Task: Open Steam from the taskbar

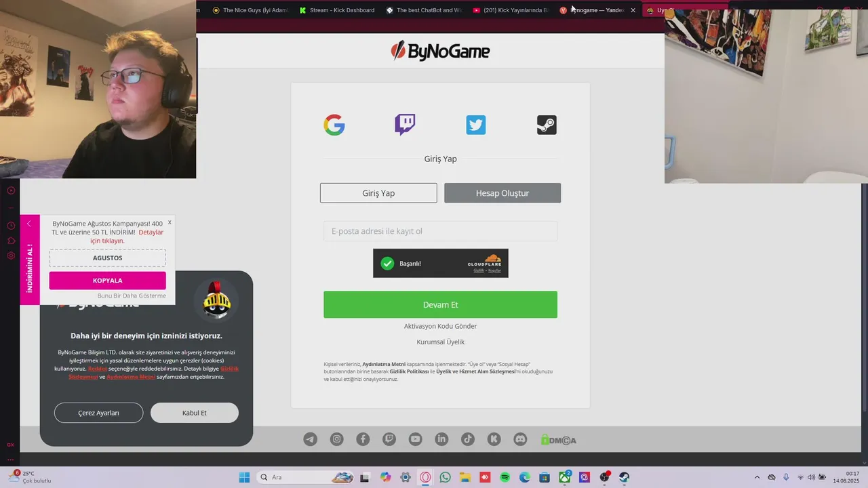Action: click(x=624, y=477)
